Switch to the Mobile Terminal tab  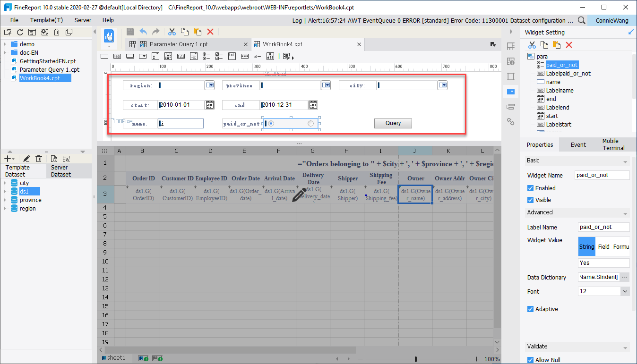pyautogui.click(x=613, y=144)
